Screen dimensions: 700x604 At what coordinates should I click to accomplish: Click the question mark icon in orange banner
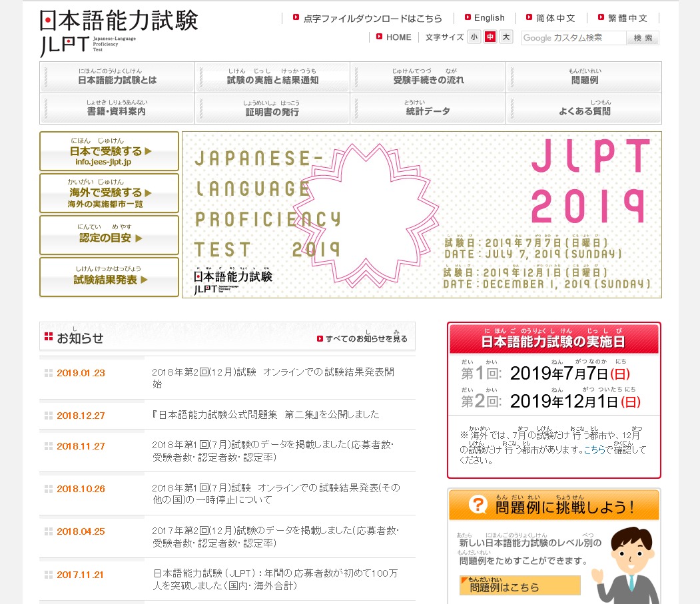(478, 505)
